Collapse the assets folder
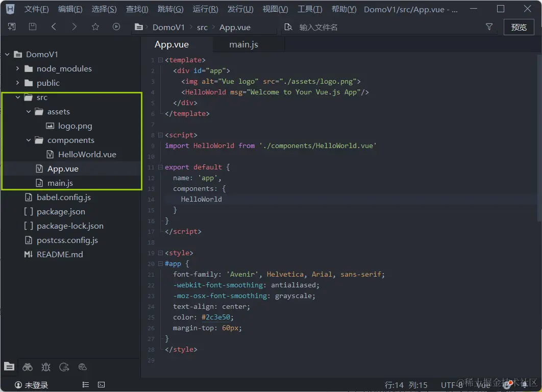The image size is (542, 392). (29, 112)
